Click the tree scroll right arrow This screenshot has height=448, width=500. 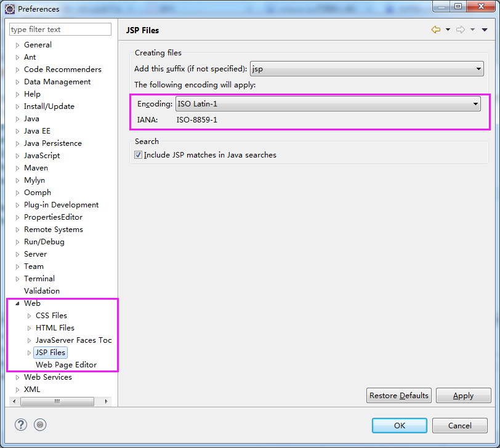tap(106, 401)
